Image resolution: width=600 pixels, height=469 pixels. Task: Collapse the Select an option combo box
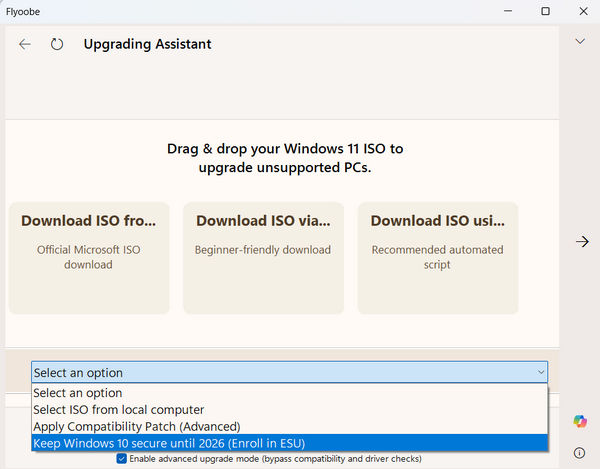tap(289, 372)
